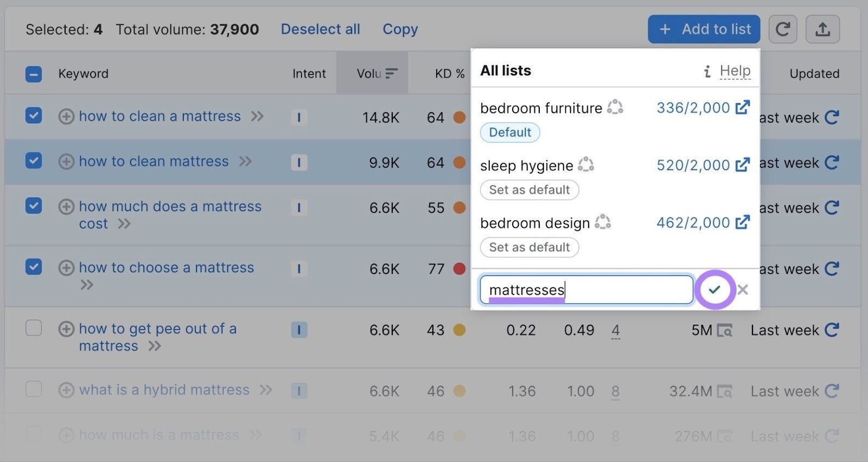868x462 pixels.
Task: Refresh metrics for 'how to clean a mattress' row
Action: (x=832, y=117)
